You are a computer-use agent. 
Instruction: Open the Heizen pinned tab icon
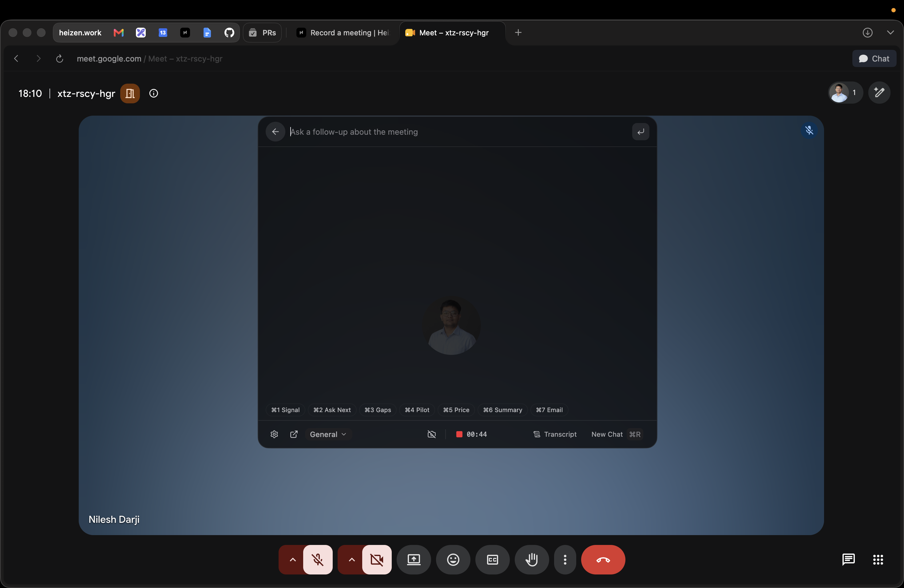pyautogui.click(x=185, y=33)
